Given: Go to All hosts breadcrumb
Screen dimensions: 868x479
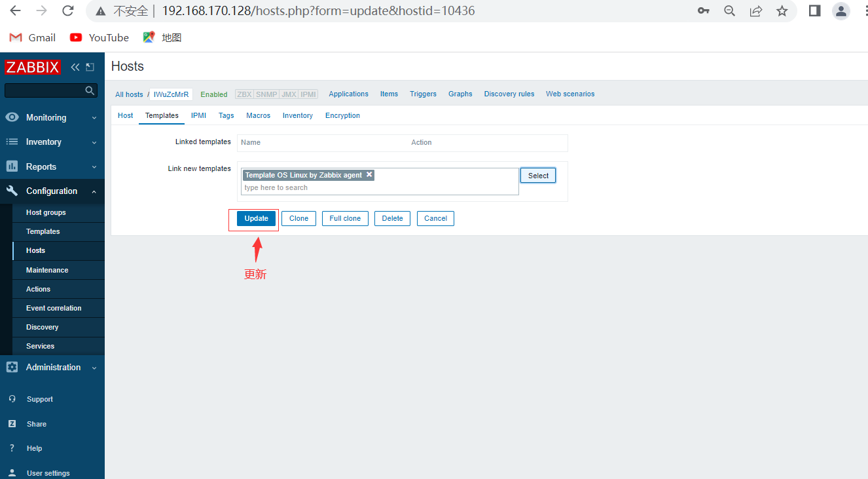Looking at the screenshot, I should (x=129, y=94).
